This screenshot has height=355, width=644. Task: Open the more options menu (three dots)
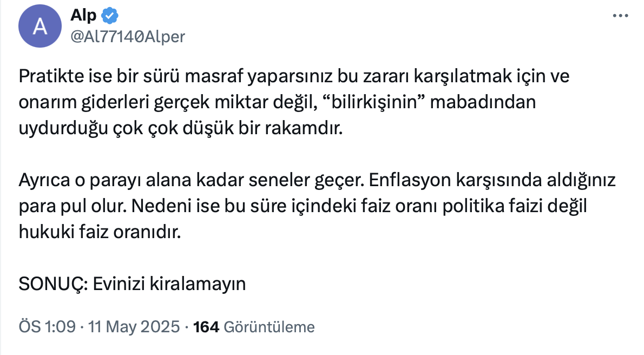[x=621, y=16]
